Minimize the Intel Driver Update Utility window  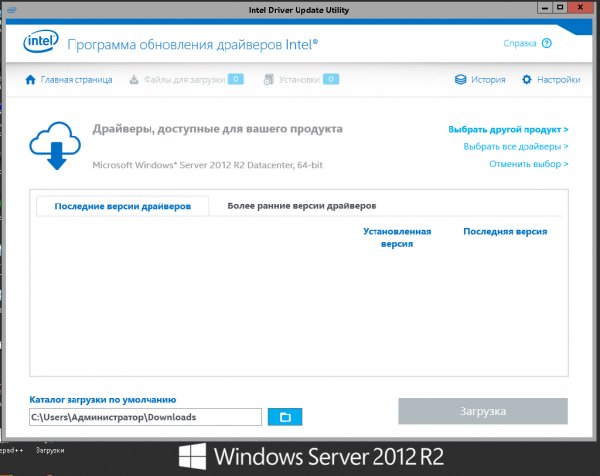coord(545,8)
